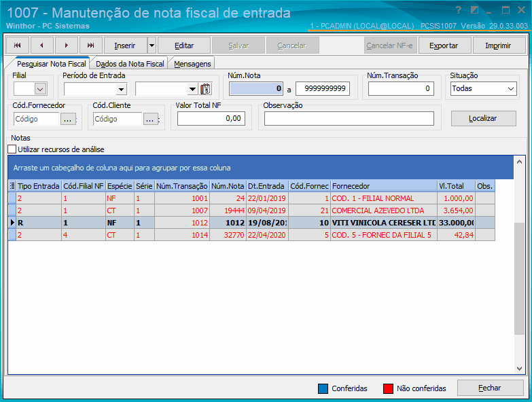Open start date of Período de Entrada

click(x=121, y=89)
